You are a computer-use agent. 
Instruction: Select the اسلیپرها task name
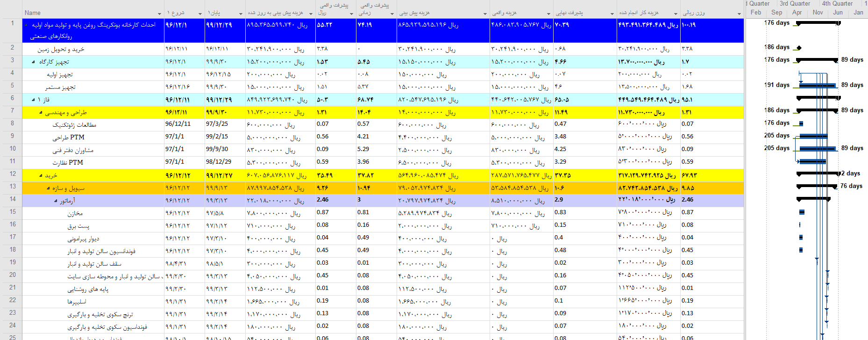click(77, 302)
